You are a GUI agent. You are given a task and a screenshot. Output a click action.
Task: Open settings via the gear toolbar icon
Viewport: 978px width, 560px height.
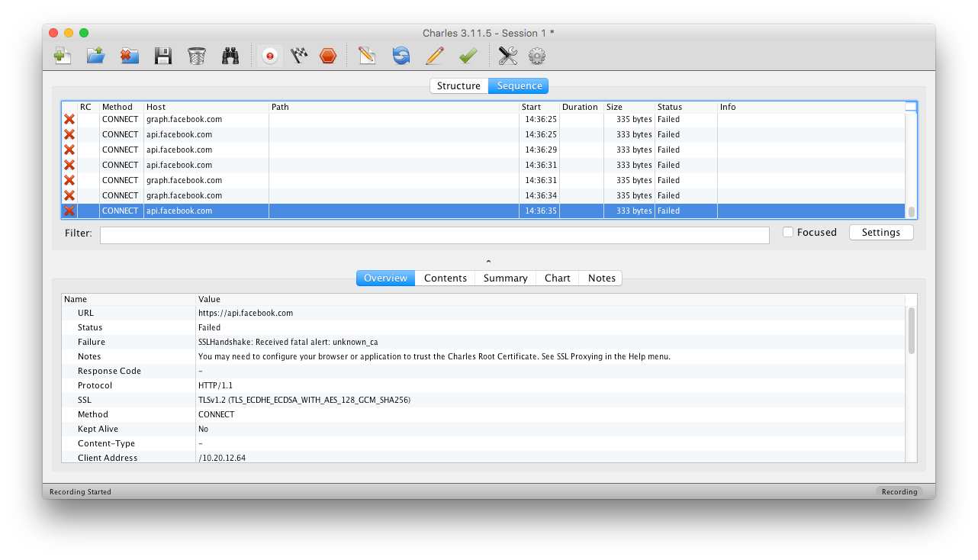(x=538, y=56)
